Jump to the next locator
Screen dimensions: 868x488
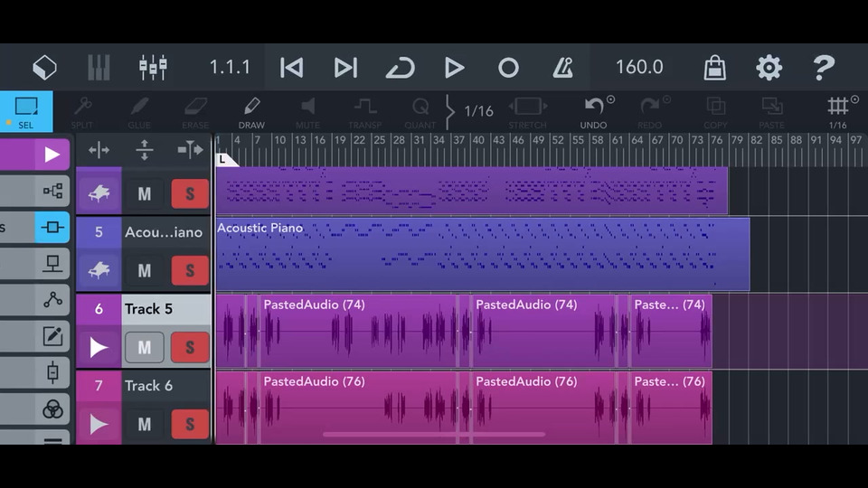point(346,68)
